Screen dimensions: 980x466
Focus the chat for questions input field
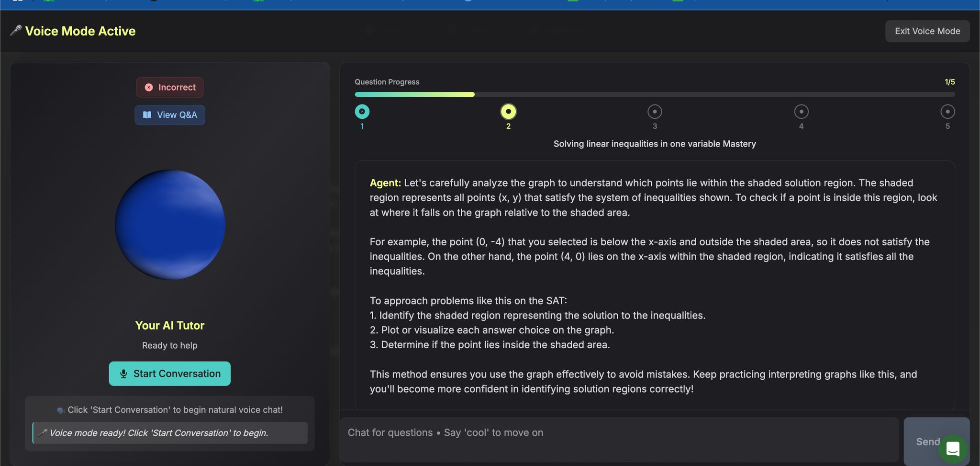[x=619, y=439]
